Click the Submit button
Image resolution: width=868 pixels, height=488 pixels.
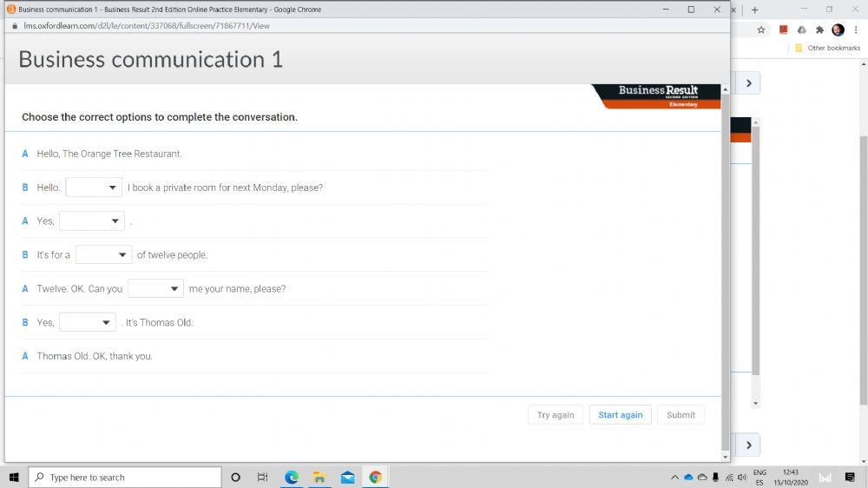point(681,415)
